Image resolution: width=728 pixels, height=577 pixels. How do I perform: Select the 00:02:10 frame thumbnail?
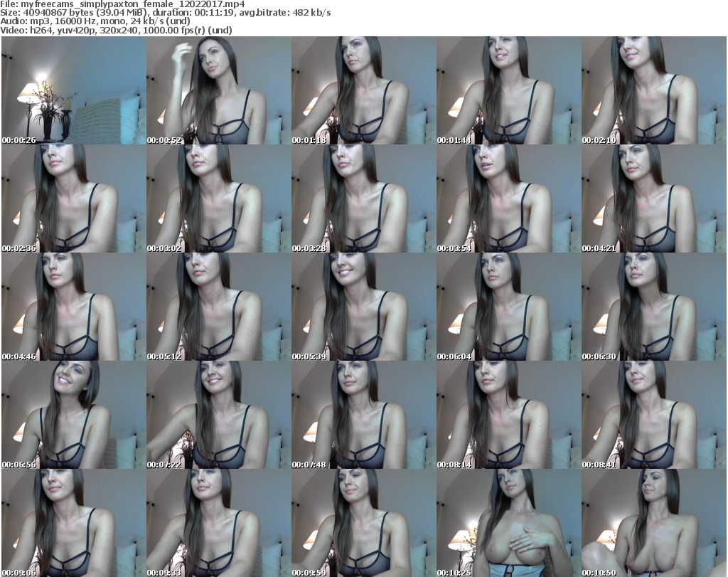pos(654,90)
